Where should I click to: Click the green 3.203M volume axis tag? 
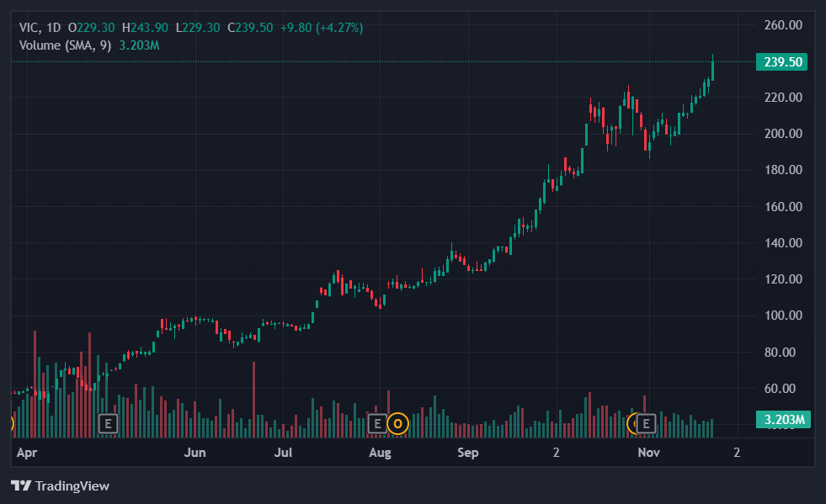pos(782,419)
